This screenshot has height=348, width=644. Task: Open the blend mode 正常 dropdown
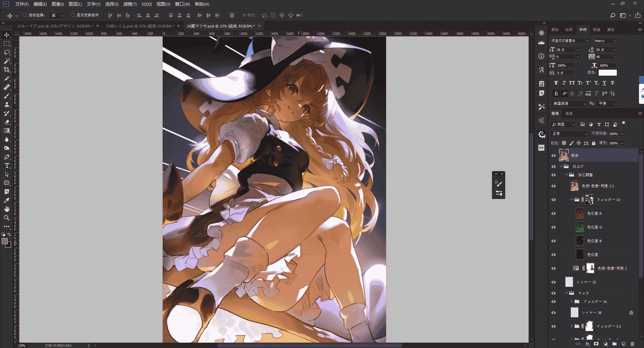(x=570, y=134)
